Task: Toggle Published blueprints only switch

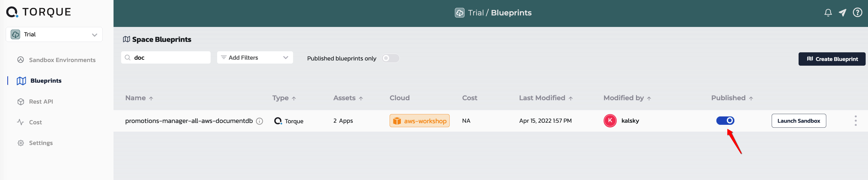Action: point(390,58)
